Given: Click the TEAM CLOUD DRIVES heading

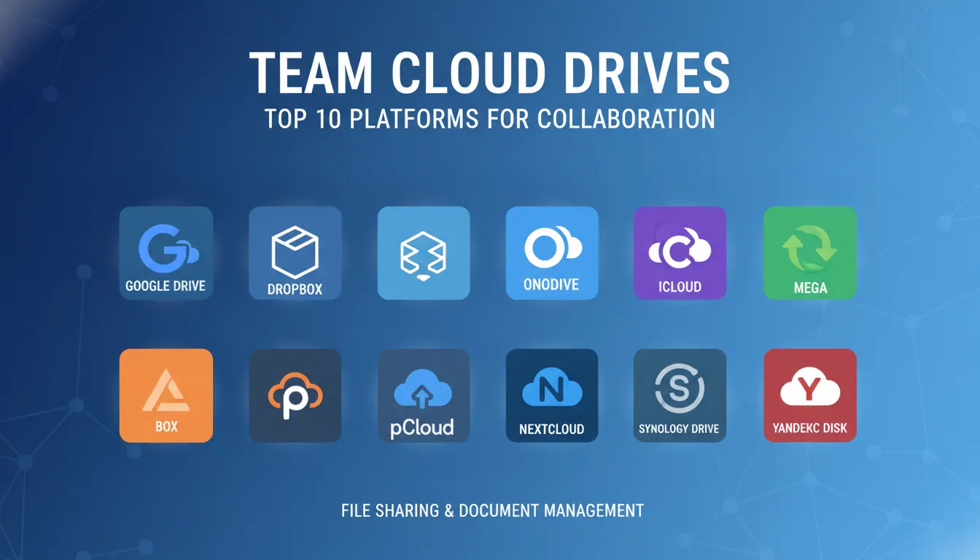Looking at the screenshot, I should [x=489, y=73].
